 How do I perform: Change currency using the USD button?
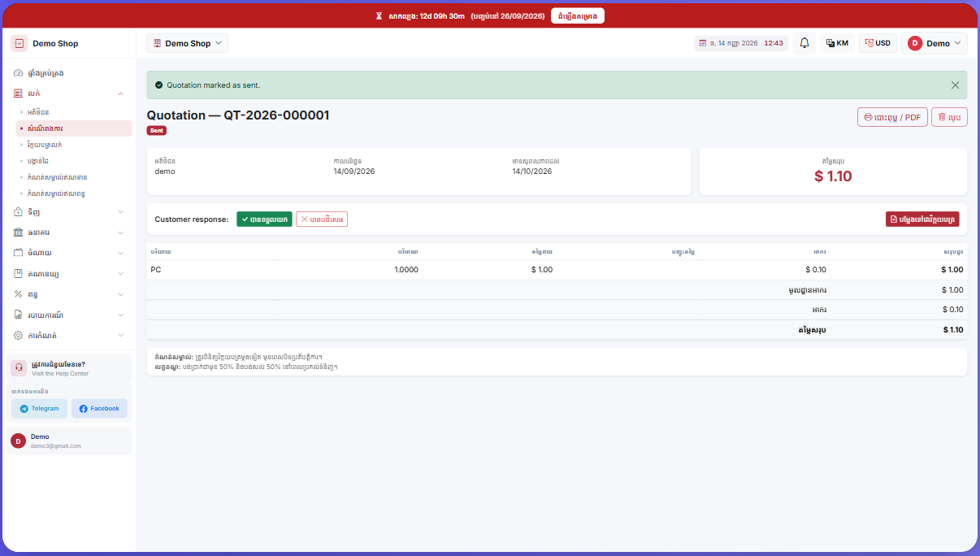[x=878, y=43]
